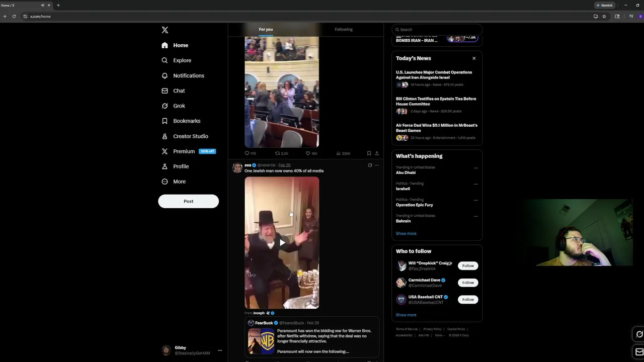Bookmark this page with the star icon
Image resolution: width=644 pixels, height=362 pixels.
click(x=604, y=16)
